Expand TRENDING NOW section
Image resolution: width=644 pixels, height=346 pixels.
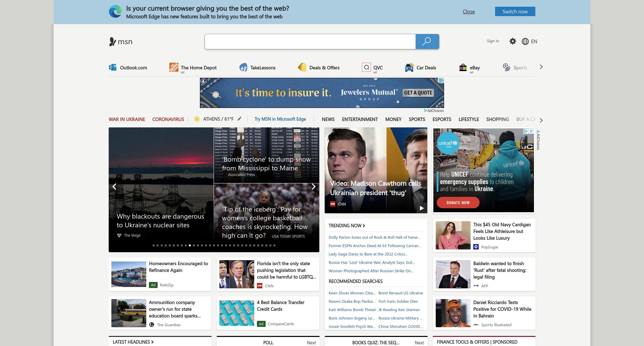347,226
